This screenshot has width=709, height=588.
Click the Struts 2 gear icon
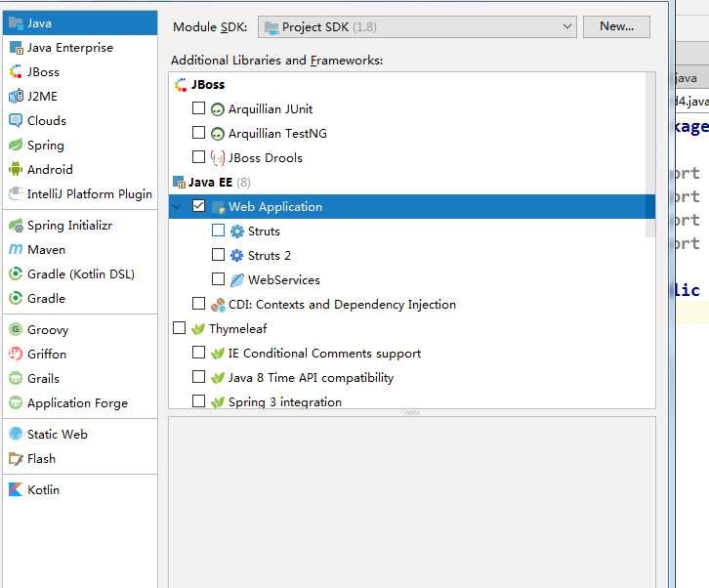tap(237, 256)
